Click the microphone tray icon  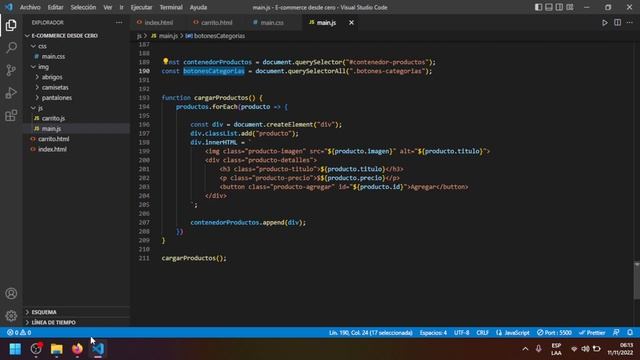[x=538, y=349]
